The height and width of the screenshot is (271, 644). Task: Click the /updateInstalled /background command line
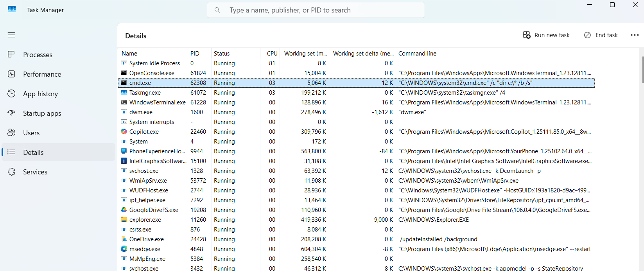439,239
